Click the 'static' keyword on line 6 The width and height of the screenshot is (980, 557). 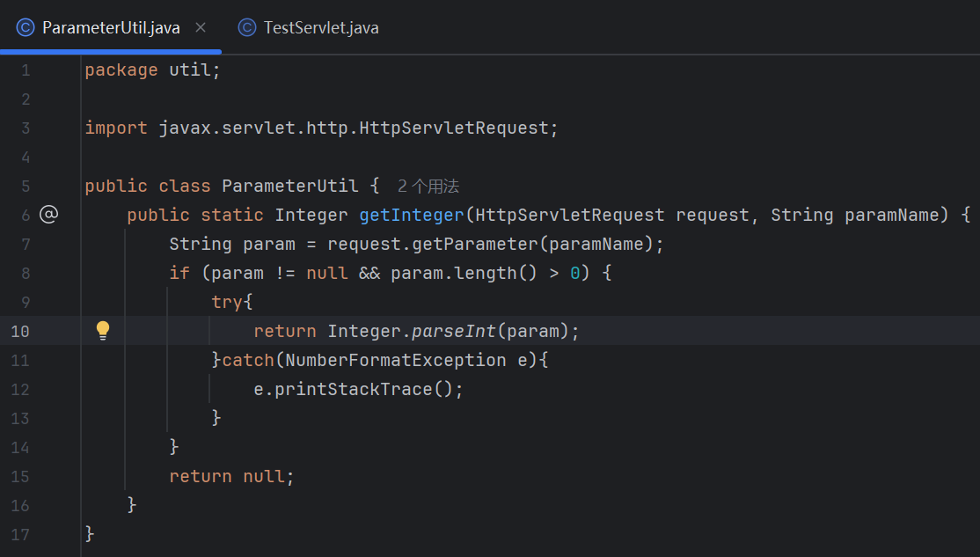pyautogui.click(x=232, y=215)
